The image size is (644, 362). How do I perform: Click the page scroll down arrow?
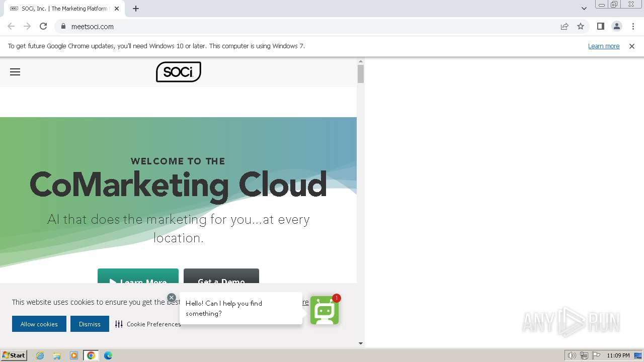click(360, 343)
